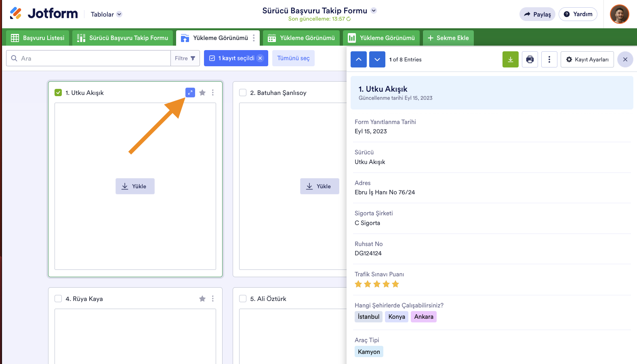Open the three-dot menu on Rüya Kaya card
This screenshot has height=364, width=637.
[213, 299]
